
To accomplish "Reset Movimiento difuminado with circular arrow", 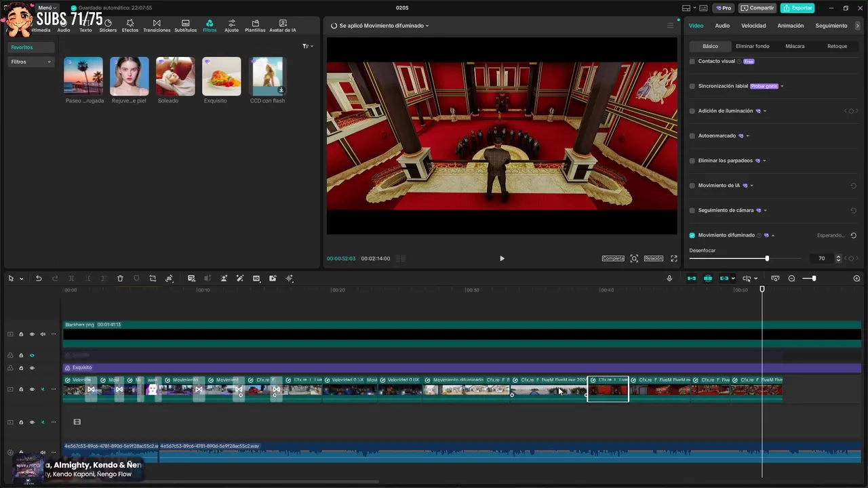I will coord(853,235).
